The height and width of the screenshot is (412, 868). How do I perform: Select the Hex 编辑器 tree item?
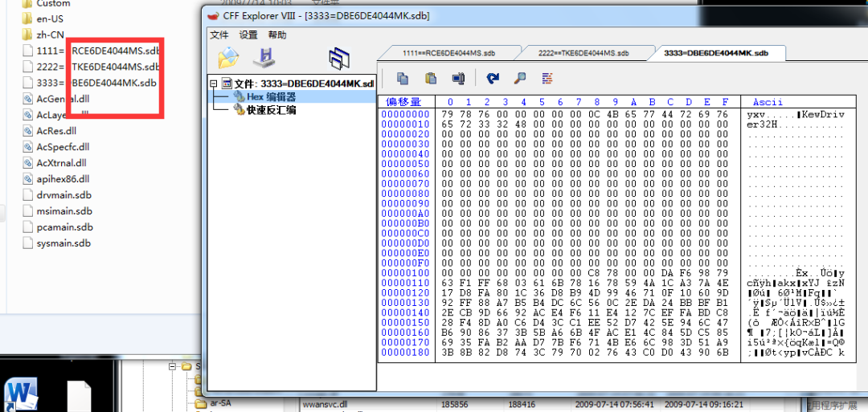[272, 96]
